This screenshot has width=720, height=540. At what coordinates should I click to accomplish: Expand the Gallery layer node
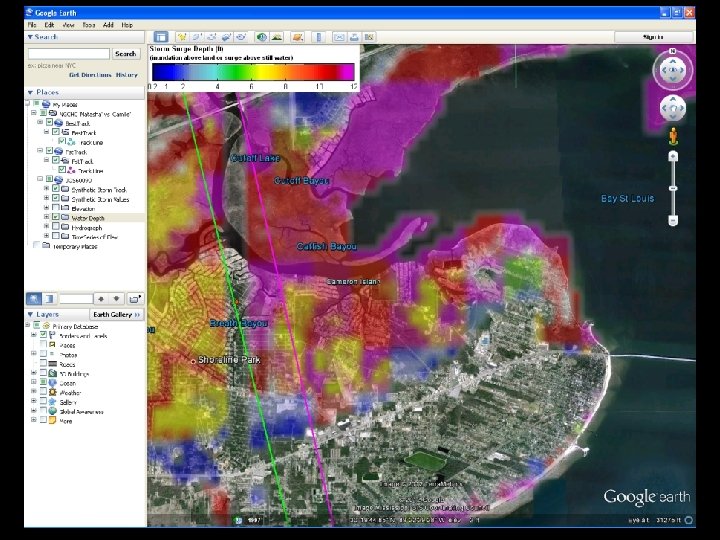tap(34, 401)
